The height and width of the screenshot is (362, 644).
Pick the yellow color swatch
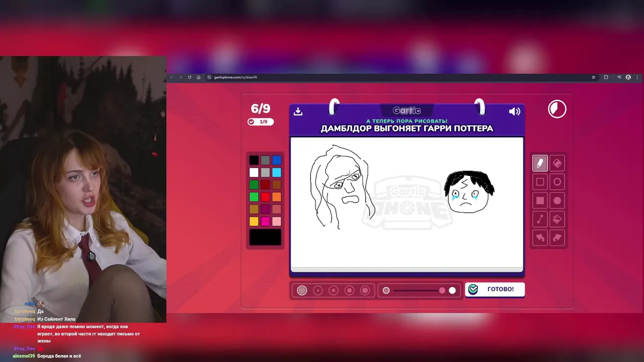coord(254,221)
